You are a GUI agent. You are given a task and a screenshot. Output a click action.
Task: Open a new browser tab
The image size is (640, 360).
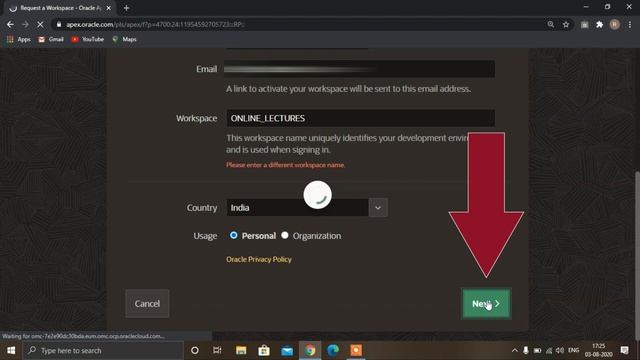(127, 8)
